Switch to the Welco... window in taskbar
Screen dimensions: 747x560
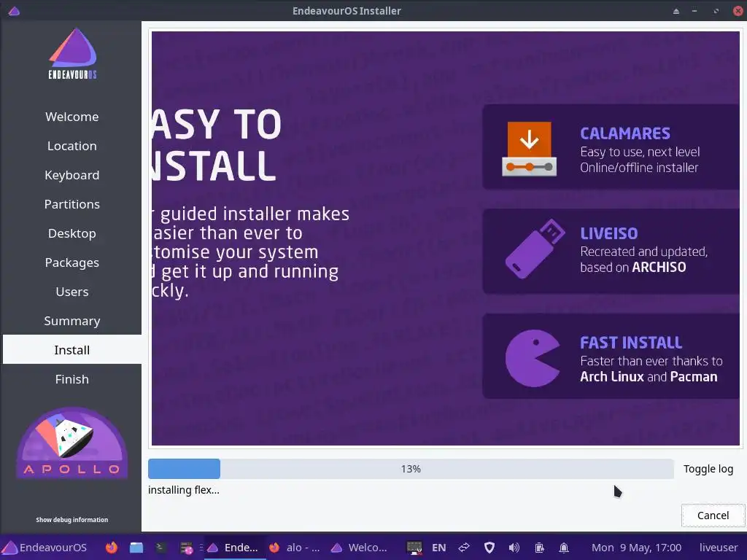pyautogui.click(x=359, y=548)
